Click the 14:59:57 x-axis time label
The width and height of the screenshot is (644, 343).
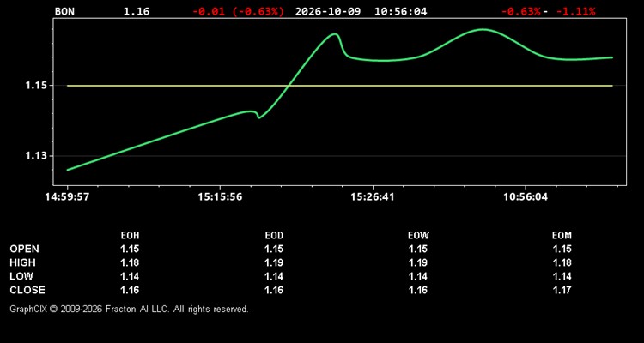[x=67, y=197]
